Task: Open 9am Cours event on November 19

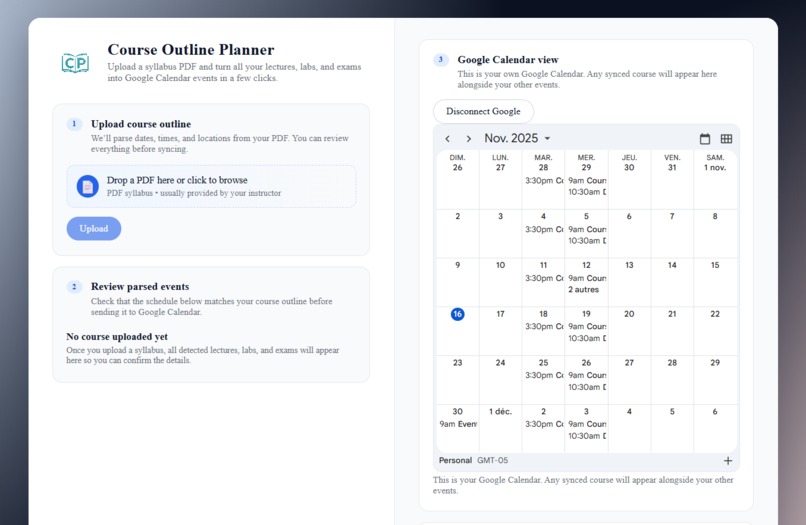Action: (587, 327)
